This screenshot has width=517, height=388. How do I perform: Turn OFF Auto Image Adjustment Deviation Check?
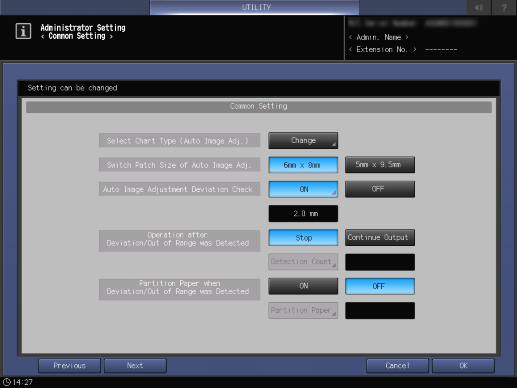click(x=380, y=189)
